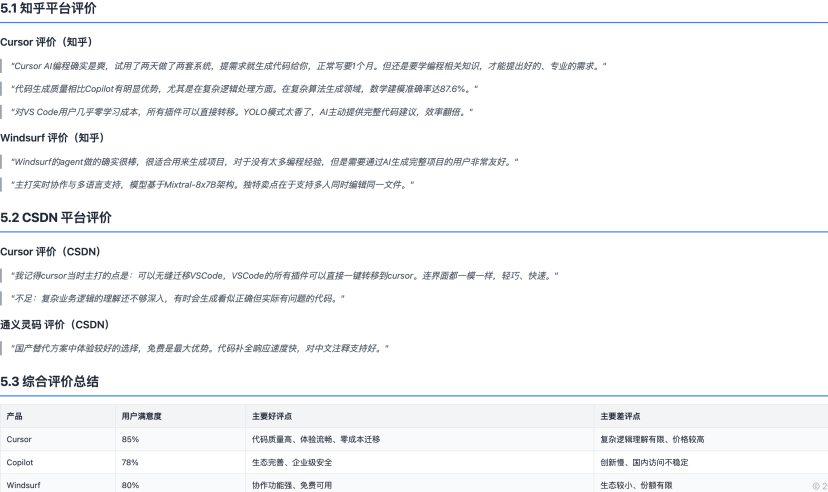Click the 主要好评点 column header
This screenshot has width=828, height=492.
click(272, 415)
